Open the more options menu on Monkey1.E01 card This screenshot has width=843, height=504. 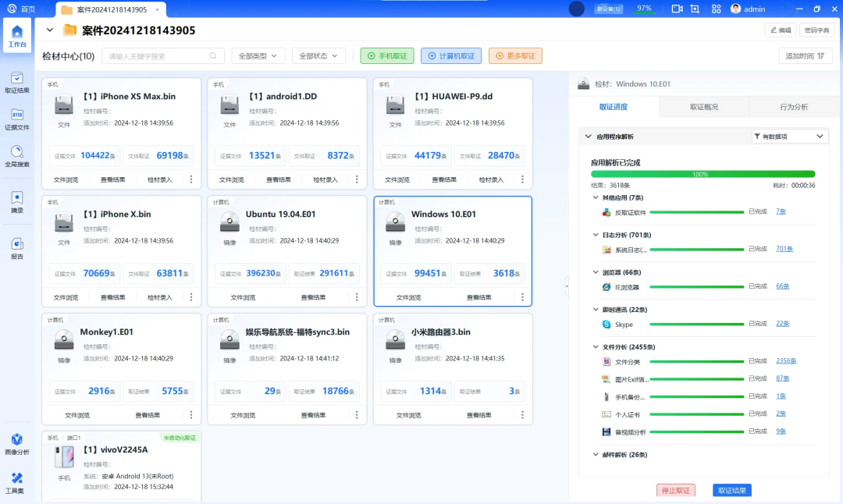pyautogui.click(x=191, y=415)
